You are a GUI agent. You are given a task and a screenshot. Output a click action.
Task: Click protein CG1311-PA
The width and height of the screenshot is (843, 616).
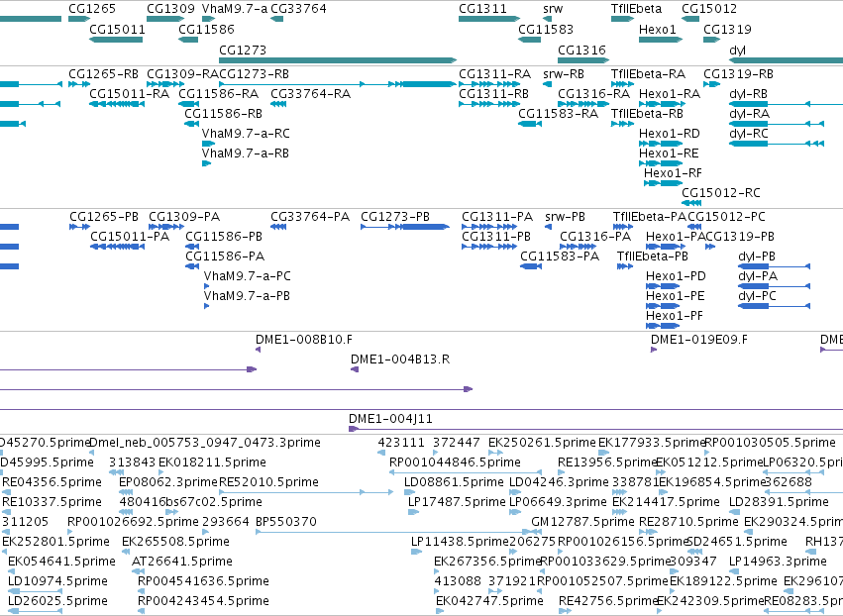[x=497, y=217]
